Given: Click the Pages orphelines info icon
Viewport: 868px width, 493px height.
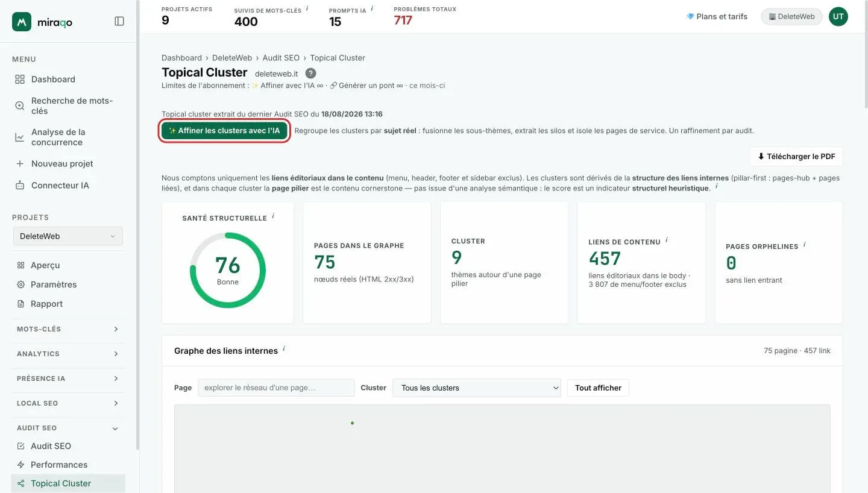Looking at the screenshot, I should click(x=805, y=244).
